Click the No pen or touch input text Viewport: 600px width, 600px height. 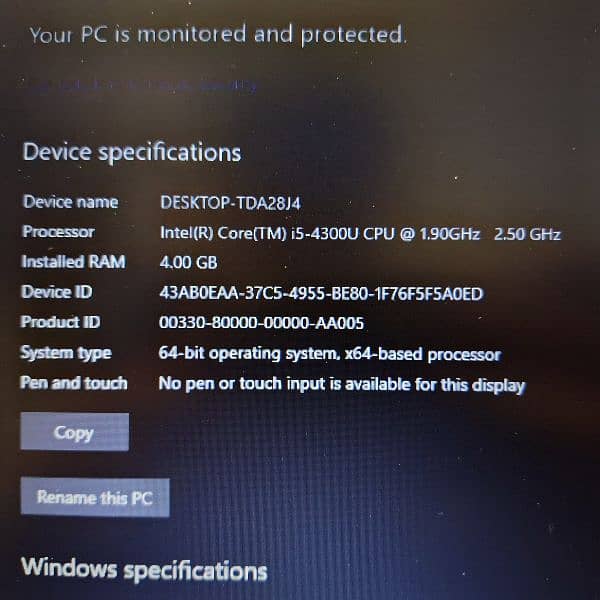tap(342, 384)
